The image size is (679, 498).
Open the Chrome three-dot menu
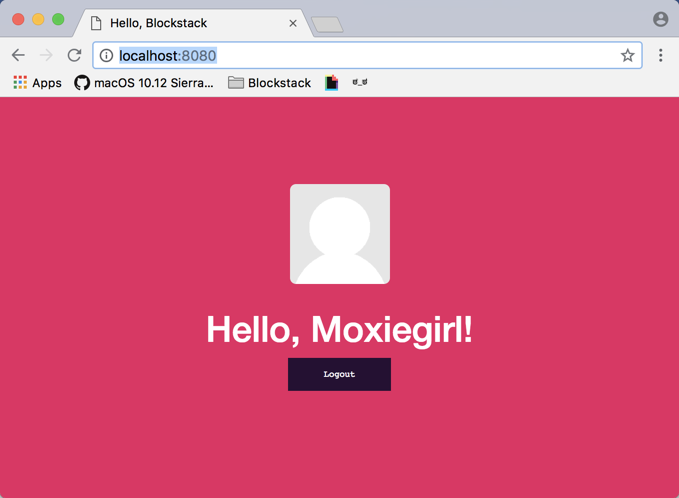660,56
